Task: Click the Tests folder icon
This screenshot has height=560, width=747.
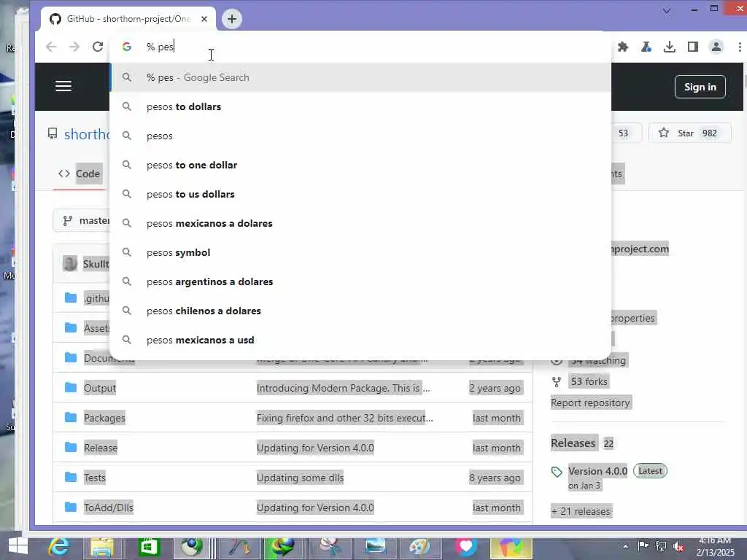Action: pos(71,477)
